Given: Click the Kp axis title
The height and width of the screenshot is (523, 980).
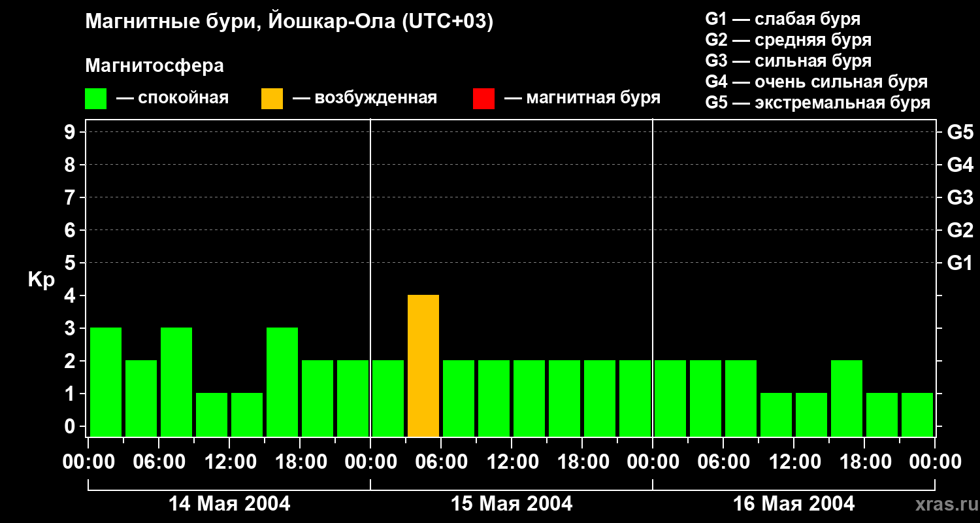Looking at the screenshot, I should pos(41,280).
